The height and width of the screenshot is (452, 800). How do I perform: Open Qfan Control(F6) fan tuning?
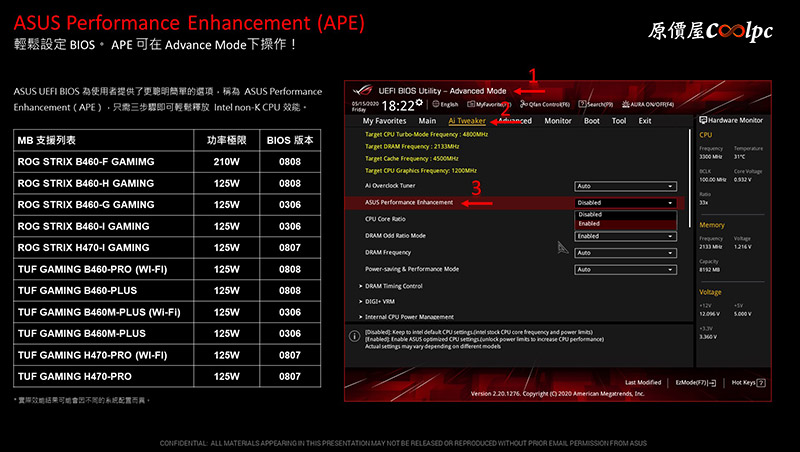(544, 104)
